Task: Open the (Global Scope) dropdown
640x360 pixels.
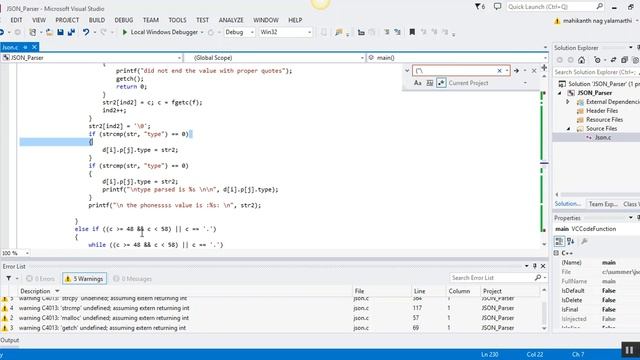Action: pos(362,58)
